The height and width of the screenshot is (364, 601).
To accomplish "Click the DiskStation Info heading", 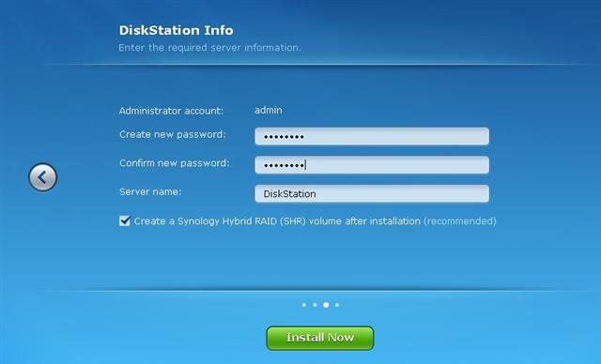I will tap(176, 30).
